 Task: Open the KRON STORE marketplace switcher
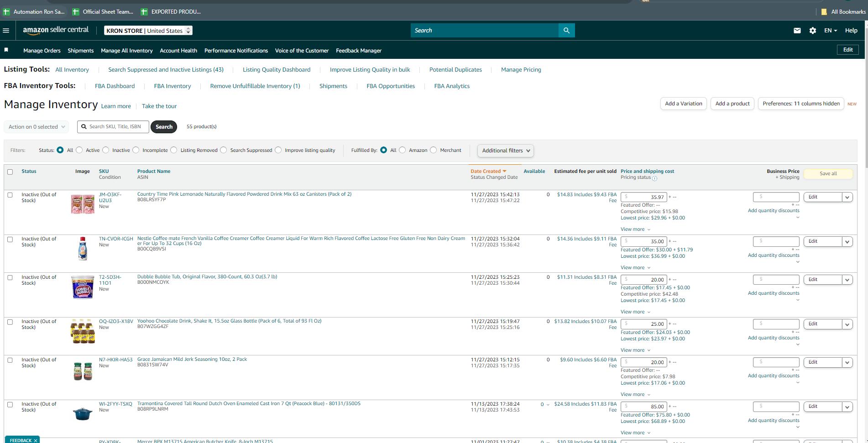pos(148,31)
